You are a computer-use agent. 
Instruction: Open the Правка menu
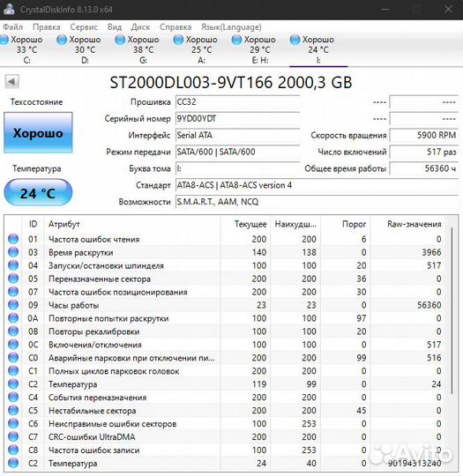point(47,27)
